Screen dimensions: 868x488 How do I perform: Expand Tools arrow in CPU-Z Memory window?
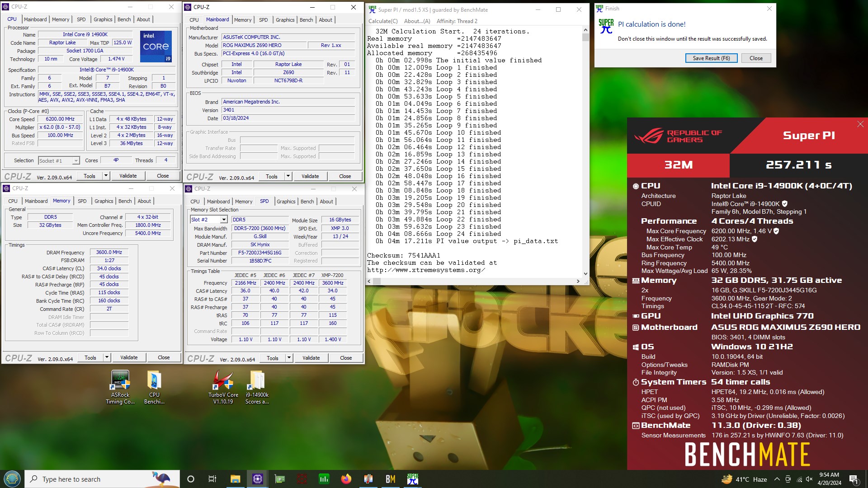(x=107, y=357)
